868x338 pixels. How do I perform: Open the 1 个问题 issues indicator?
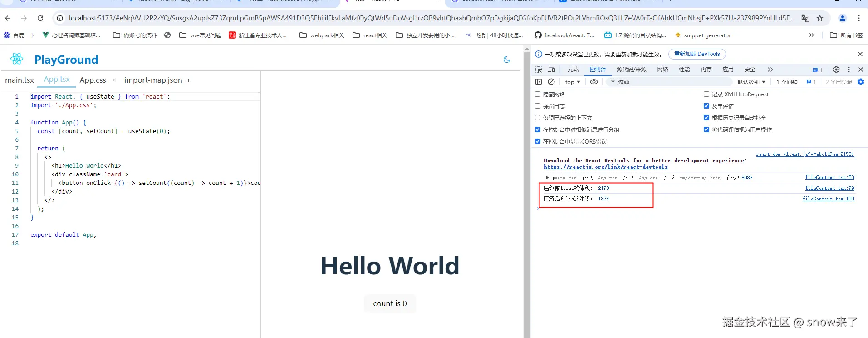coord(796,82)
